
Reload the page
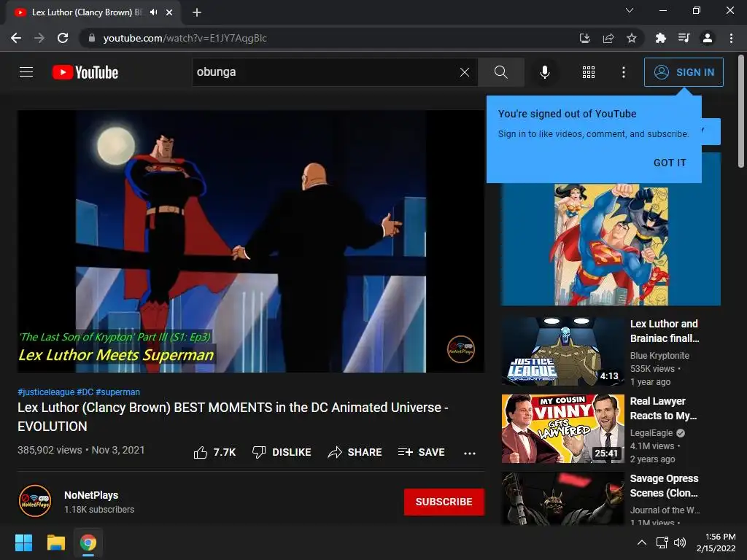click(63, 38)
